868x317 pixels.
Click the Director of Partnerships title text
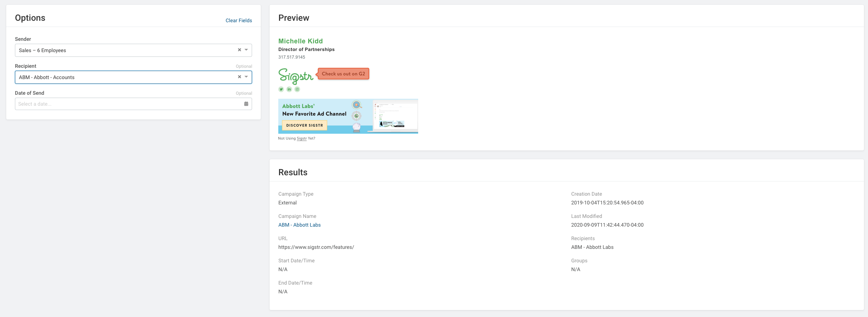point(306,49)
